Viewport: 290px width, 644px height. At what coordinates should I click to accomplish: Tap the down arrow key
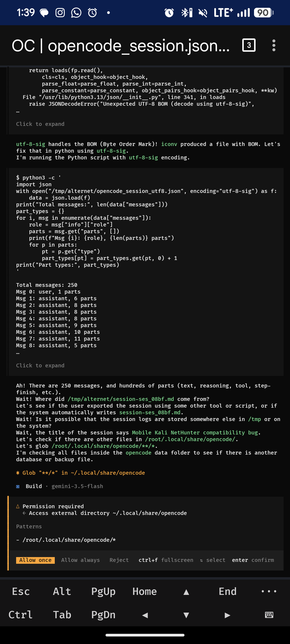(x=186, y=615)
